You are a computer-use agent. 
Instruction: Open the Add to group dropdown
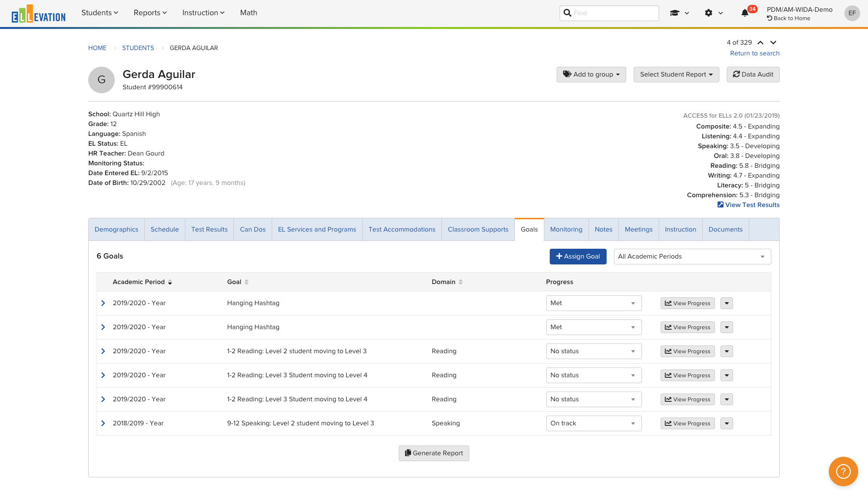click(x=591, y=75)
